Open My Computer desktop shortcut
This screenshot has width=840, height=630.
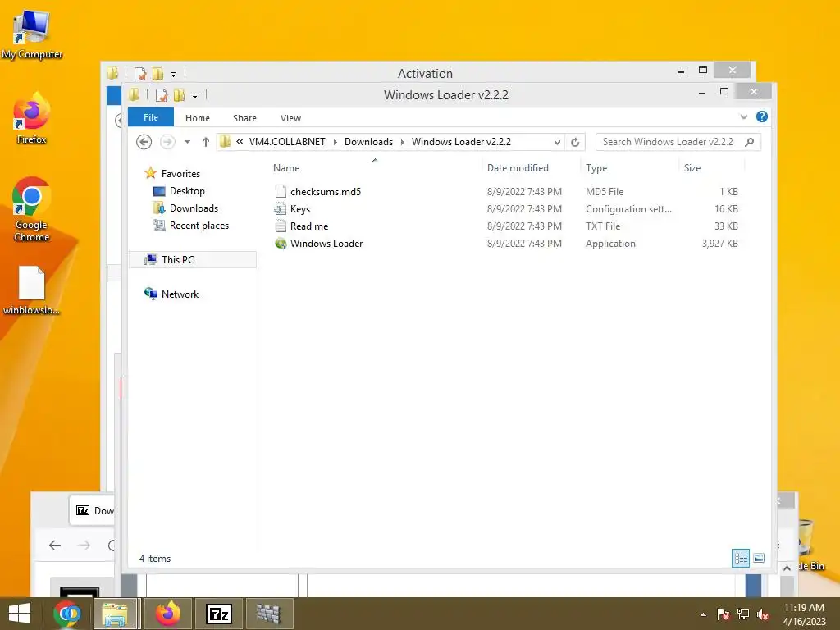click(32, 34)
